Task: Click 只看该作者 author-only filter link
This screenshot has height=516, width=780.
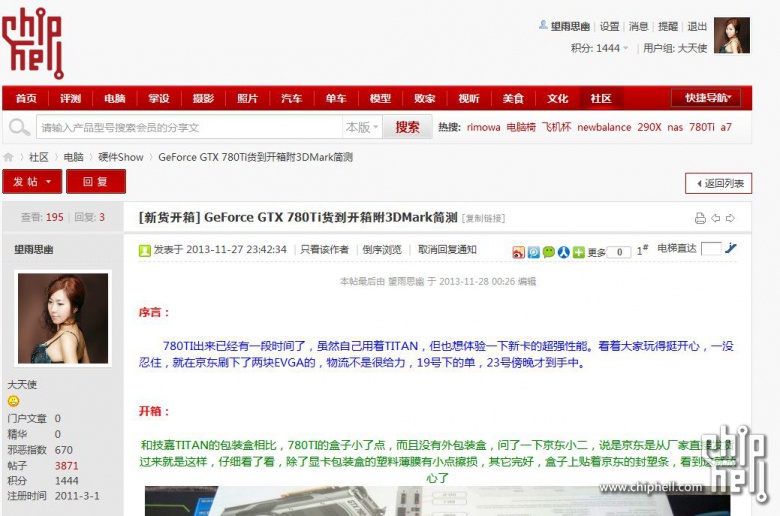Action: click(324, 250)
